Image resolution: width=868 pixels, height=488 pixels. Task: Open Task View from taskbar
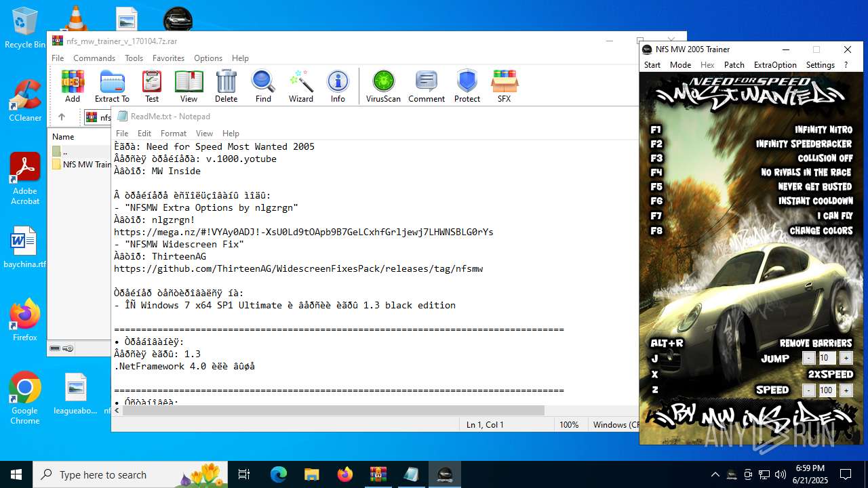(x=244, y=474)
